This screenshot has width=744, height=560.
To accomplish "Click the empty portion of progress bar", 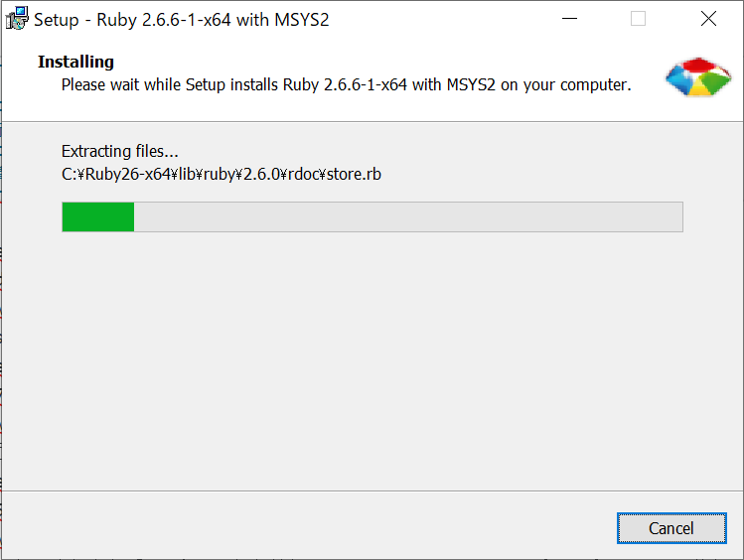I will click(408, 217).
